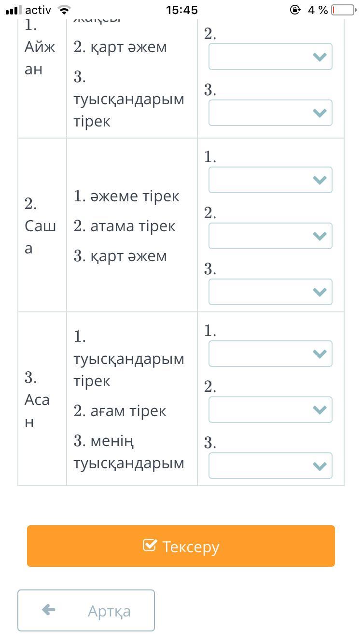Image resolution: width=362 pixels, height=644 pixels.
Task: Tap the rotation lock icon
Action: [295, 10]
